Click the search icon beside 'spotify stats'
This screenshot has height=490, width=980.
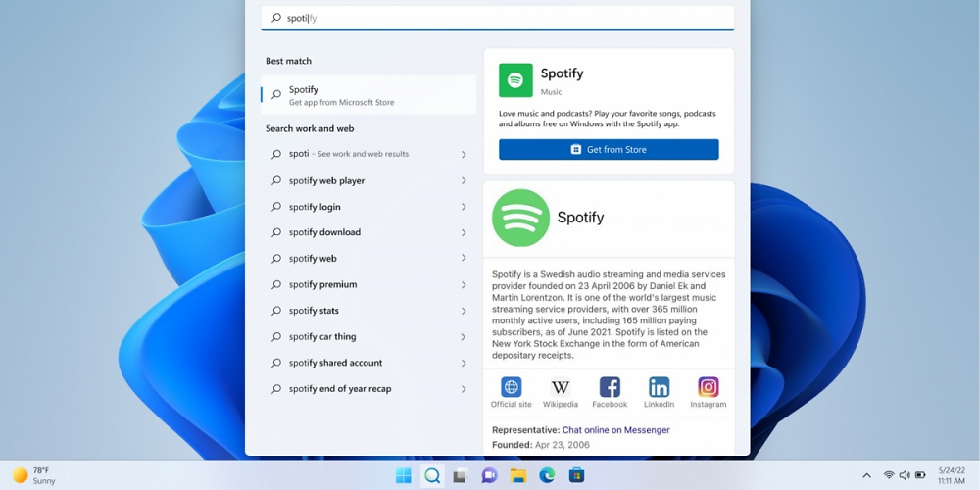coord(275,311)
